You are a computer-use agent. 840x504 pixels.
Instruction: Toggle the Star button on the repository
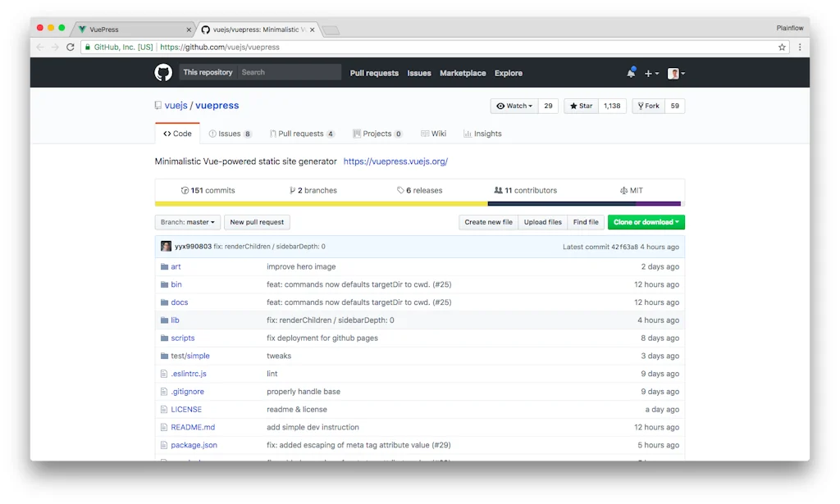tap(580, 106)
